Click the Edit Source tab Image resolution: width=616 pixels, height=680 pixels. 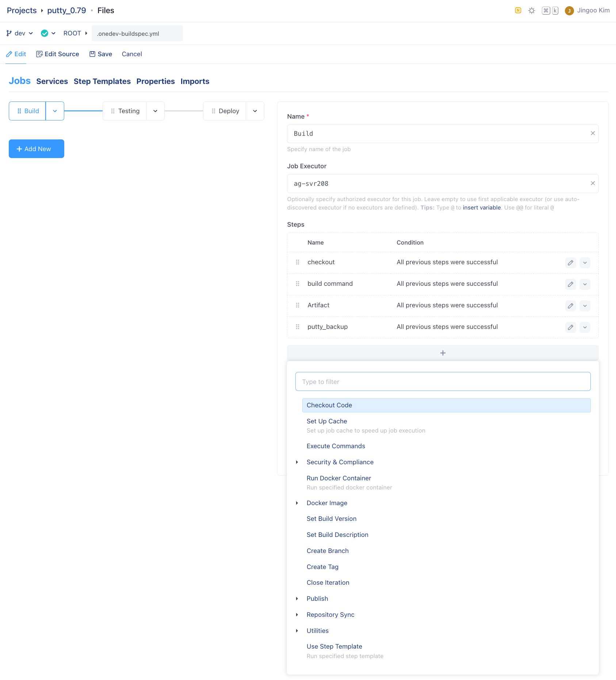58,54
